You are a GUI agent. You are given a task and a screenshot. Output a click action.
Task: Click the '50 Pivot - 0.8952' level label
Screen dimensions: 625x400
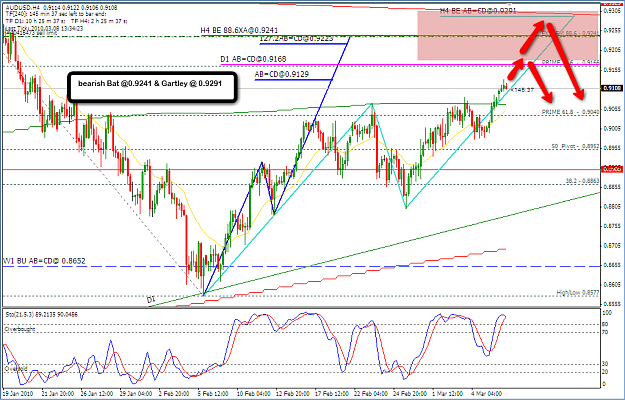(575, 147)
